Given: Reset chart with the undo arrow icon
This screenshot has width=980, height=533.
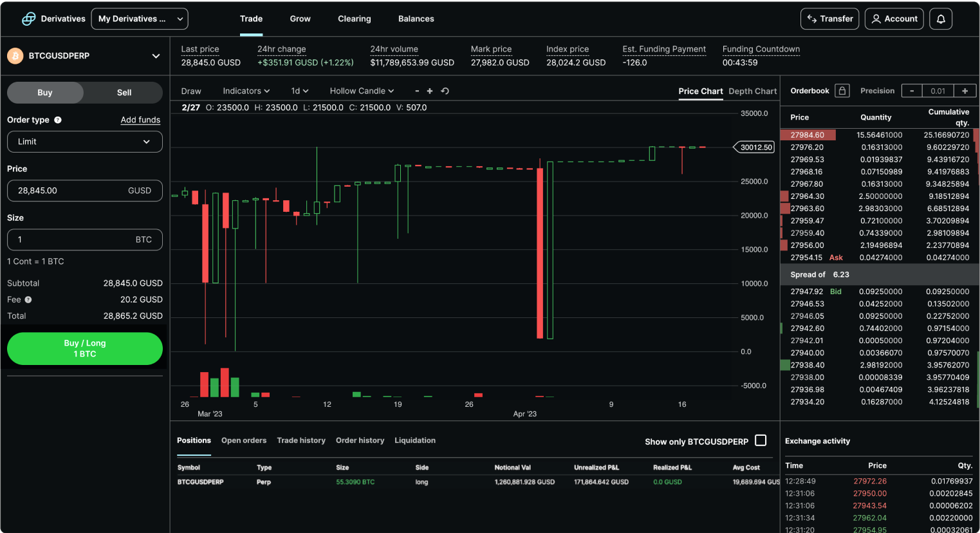Looking at the screenshot, I should [x=445, y=91].
